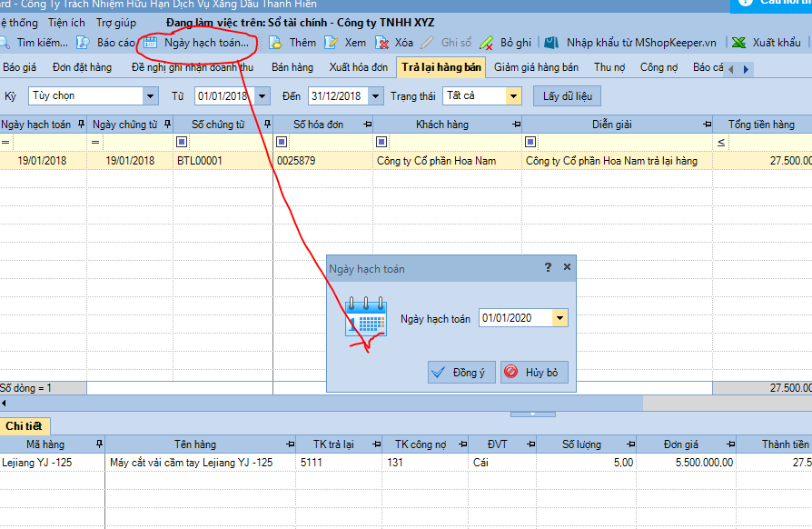Open the Trợ giúp menu
The height and width of the screenshot is (529, 812).
(x=116, y=23)
